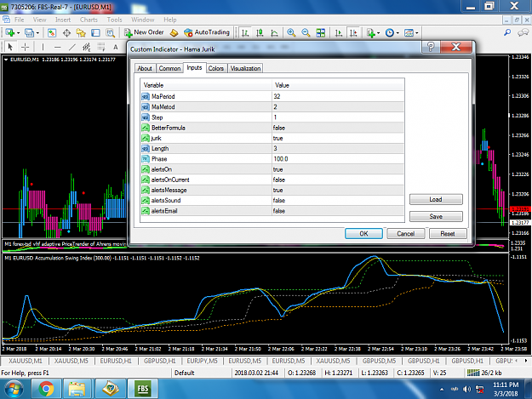Select the Horizontal Line tool
Image resolution: width=532 pixels, height=399 pixels.
click(58, 47)
